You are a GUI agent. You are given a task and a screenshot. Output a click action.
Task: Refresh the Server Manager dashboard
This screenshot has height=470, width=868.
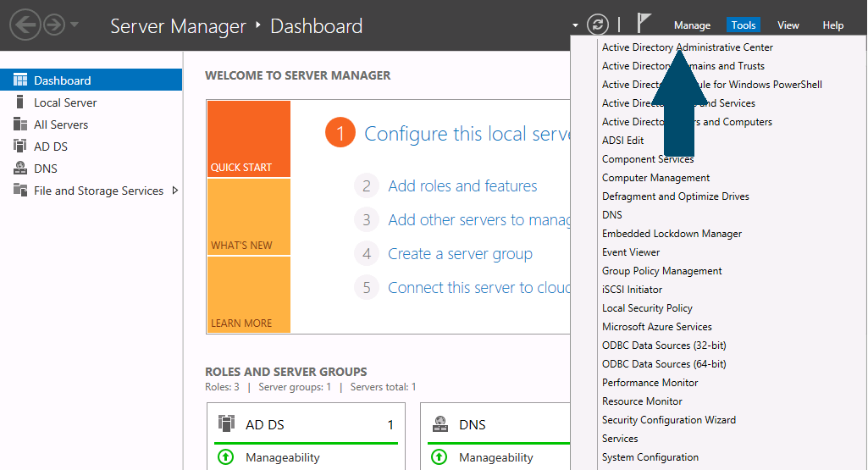pyautogui.click(x=597, y=25)
